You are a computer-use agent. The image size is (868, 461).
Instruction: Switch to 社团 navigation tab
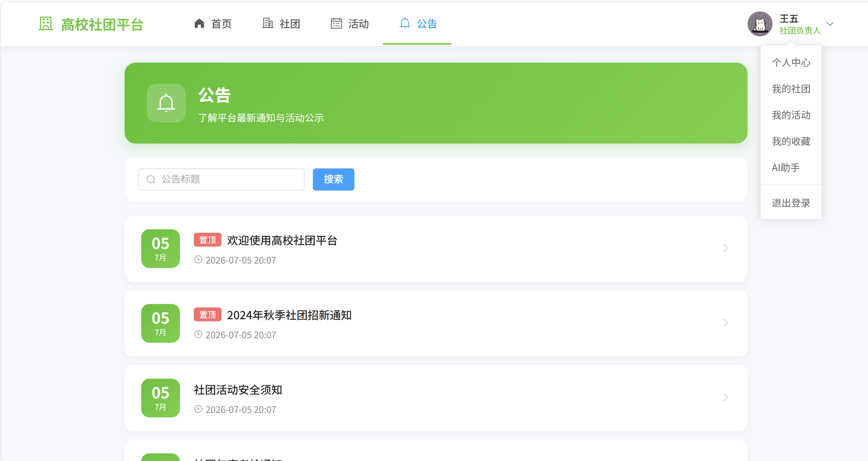[x=281, y=24]
